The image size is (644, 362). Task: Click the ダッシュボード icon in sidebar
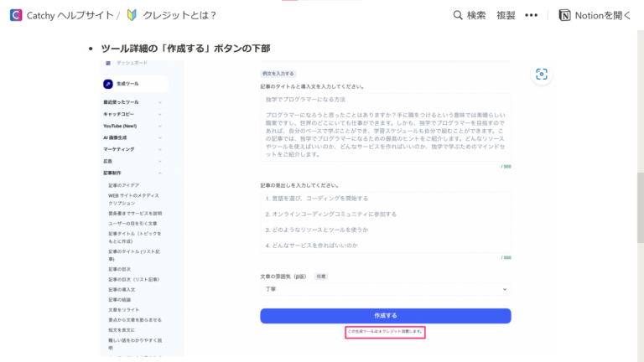click(x=108, y=63)
